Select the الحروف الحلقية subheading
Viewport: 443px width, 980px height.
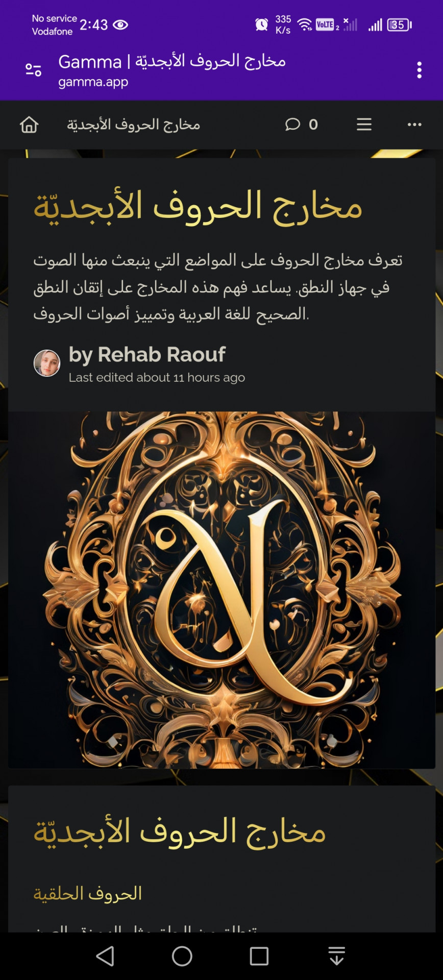pos(88,894)
